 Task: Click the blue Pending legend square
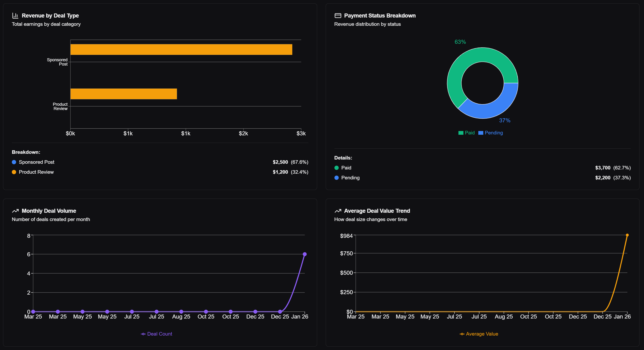coord(480,133)
